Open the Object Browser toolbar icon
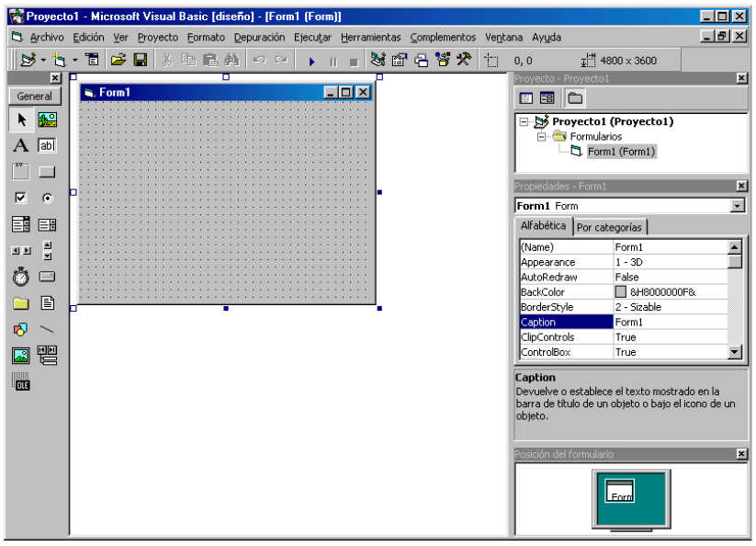 pyautogui.click(x=443, y=61)
